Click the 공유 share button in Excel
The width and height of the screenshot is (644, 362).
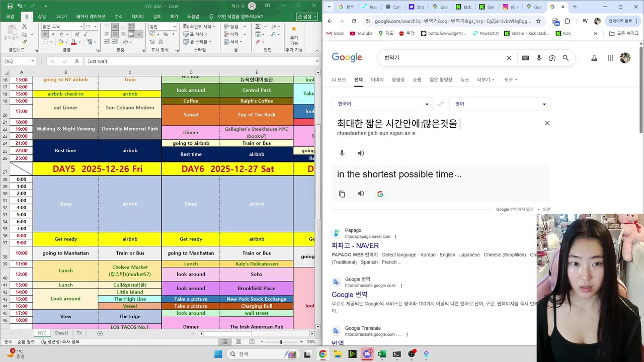point(307,17)
